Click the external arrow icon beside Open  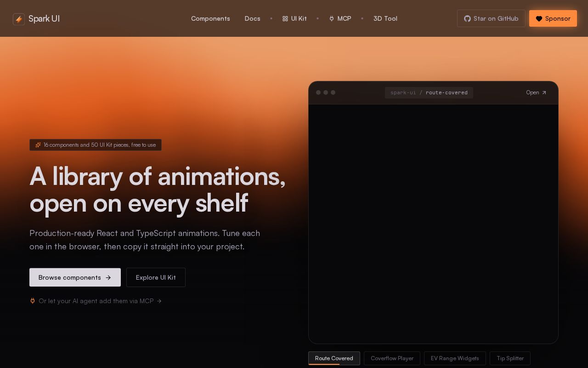[x=544, y=92]
